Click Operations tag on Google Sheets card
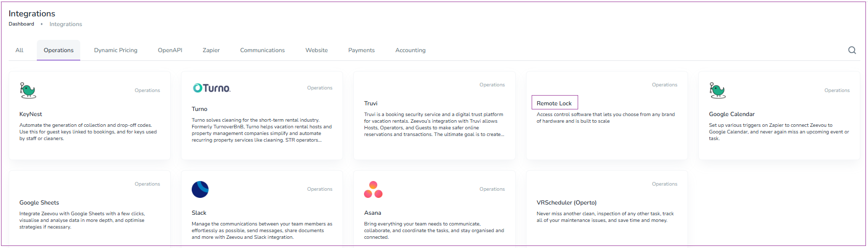Screen dimensions: 868x248 [x=147, y=184]
